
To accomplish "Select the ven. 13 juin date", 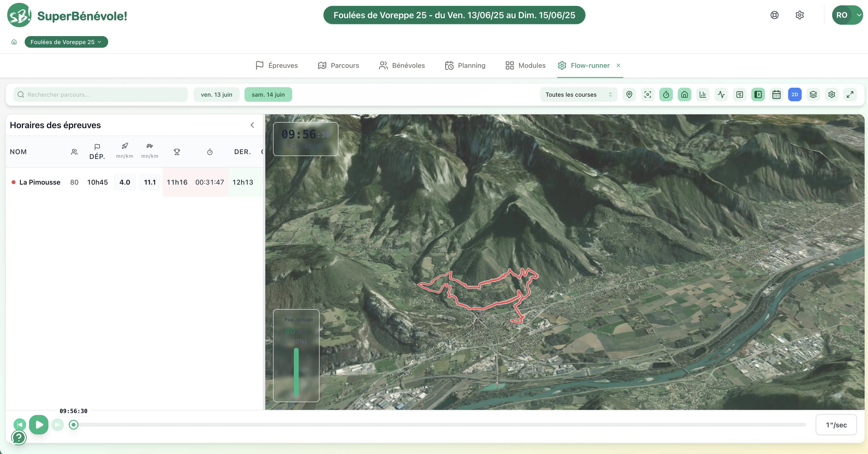I will click(x=216, y=94).
